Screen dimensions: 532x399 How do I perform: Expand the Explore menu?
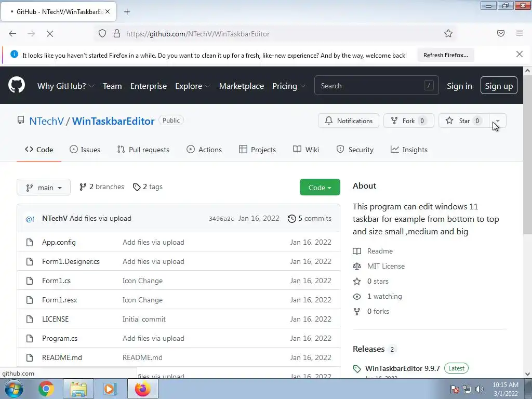point(192,86)
